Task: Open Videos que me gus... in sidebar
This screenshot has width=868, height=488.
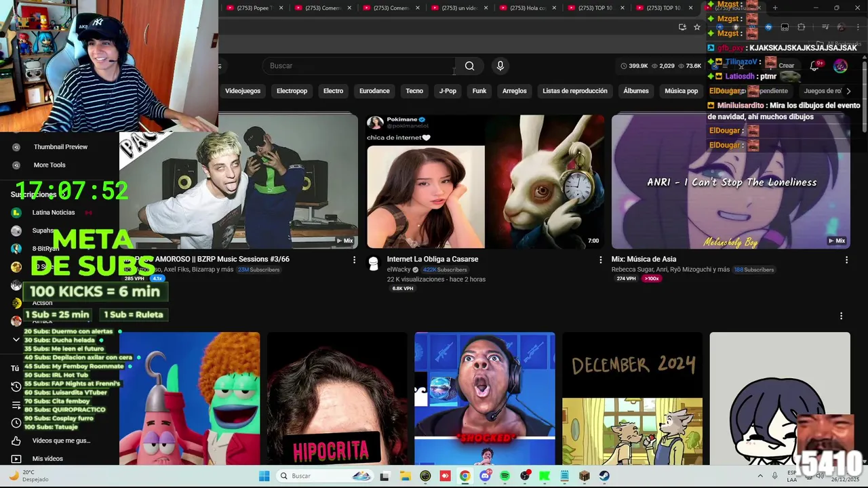Action: tap(61, 441)
